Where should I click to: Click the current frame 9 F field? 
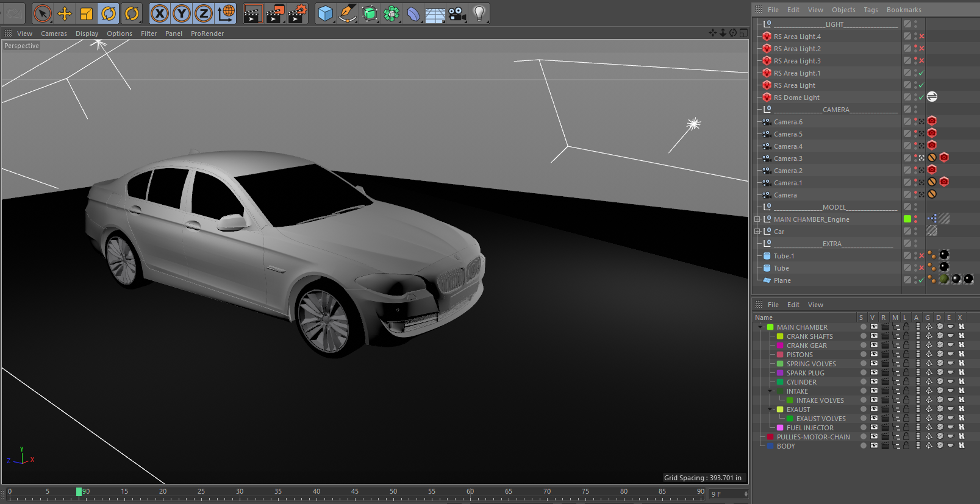point(729,494)
